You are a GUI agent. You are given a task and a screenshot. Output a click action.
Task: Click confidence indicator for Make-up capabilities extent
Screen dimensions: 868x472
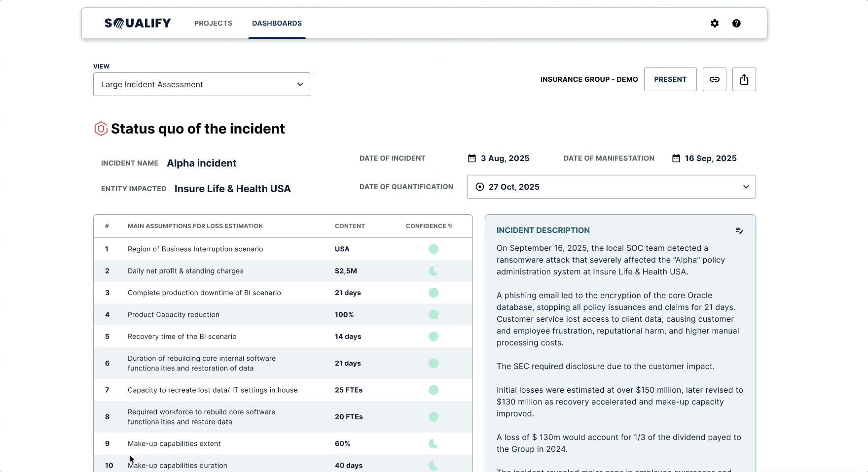click(434, 443)
